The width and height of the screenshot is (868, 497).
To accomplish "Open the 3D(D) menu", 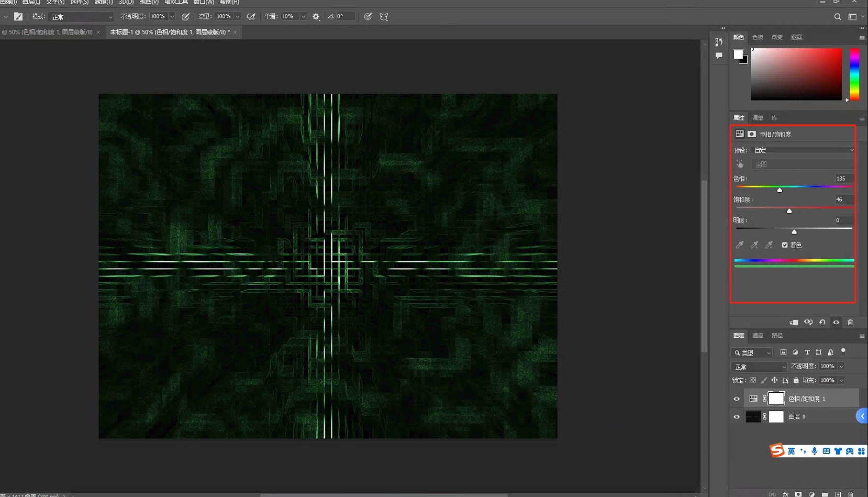I will [x=126, y=2].
